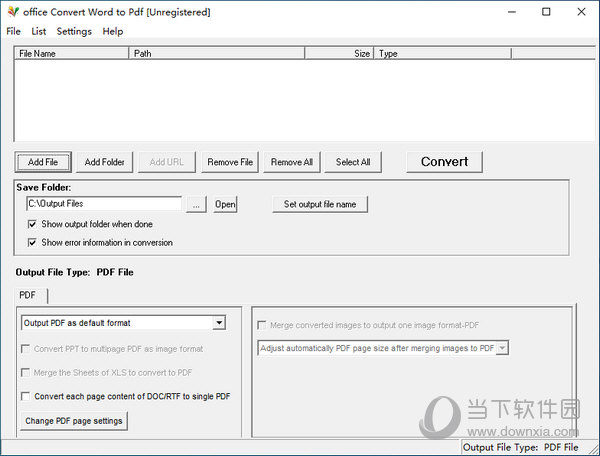Sort by Size column header
Image resolution: width=600 pixels, height=456 pixels.
339,54
